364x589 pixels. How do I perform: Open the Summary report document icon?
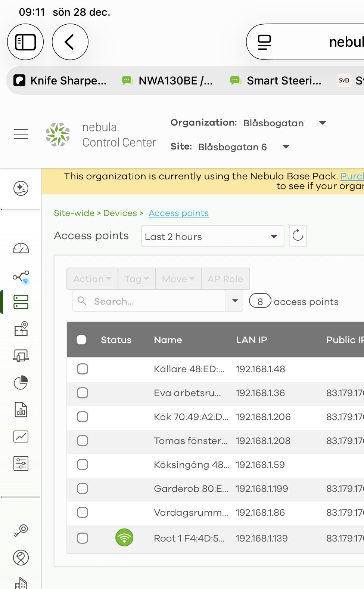pyautogui.click(x=21, y=410)
